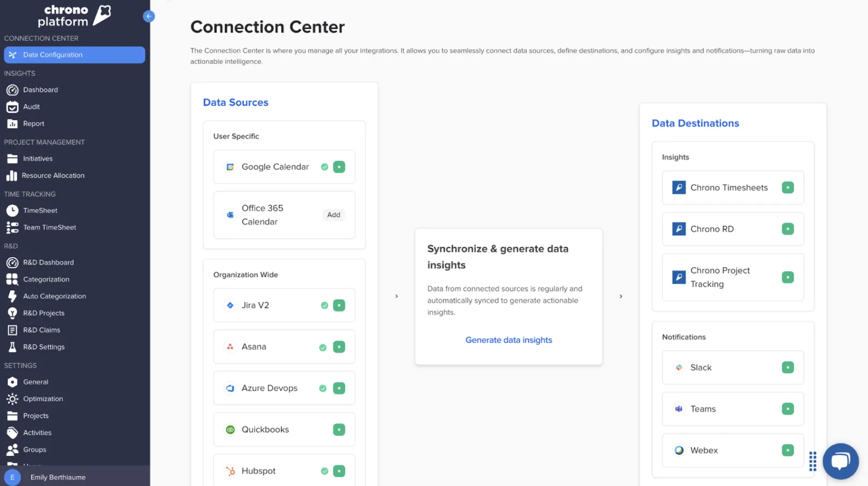Click the Chrono Timesheets destination icon
868x486 pixels.
[679, 188]
